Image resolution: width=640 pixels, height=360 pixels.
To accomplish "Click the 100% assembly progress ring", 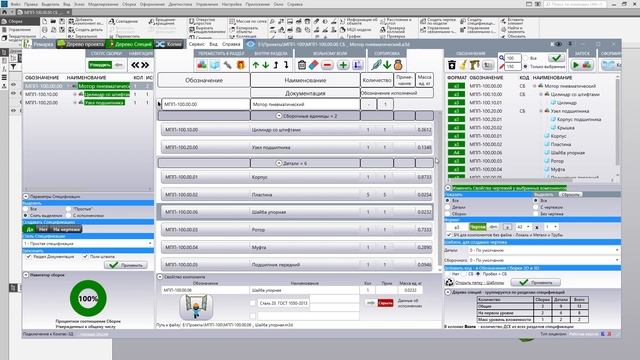I will pyautogui.click(x=88, y=298).
